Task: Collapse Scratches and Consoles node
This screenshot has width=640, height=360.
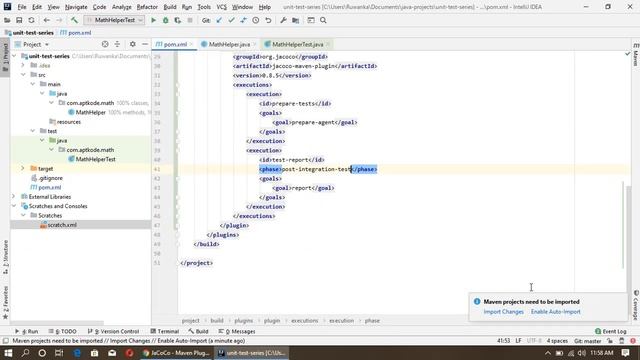Action: 14,206
